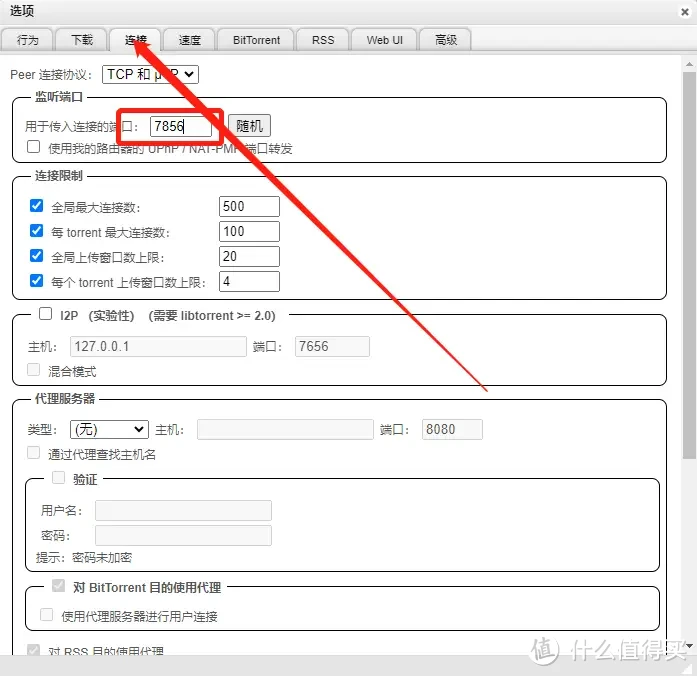This screenshot has height=676, width=697.
Task: Switch to the 行为 tab
Action: pos(28,40)
